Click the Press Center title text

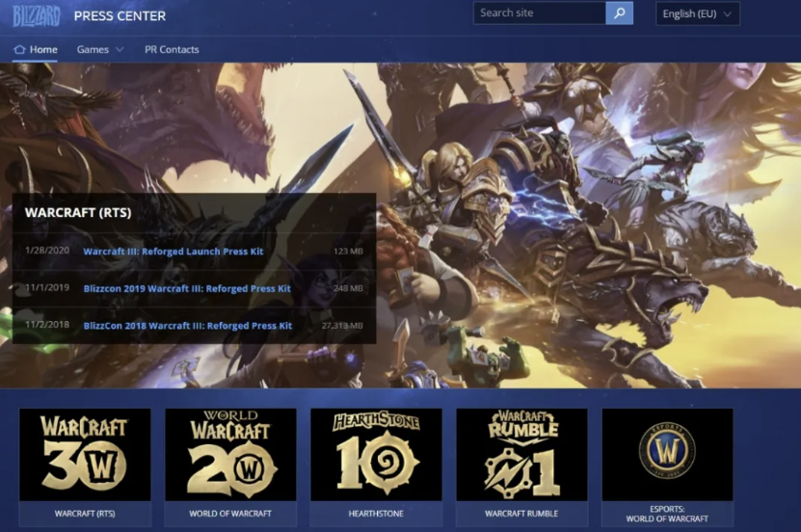coord(120,15)
